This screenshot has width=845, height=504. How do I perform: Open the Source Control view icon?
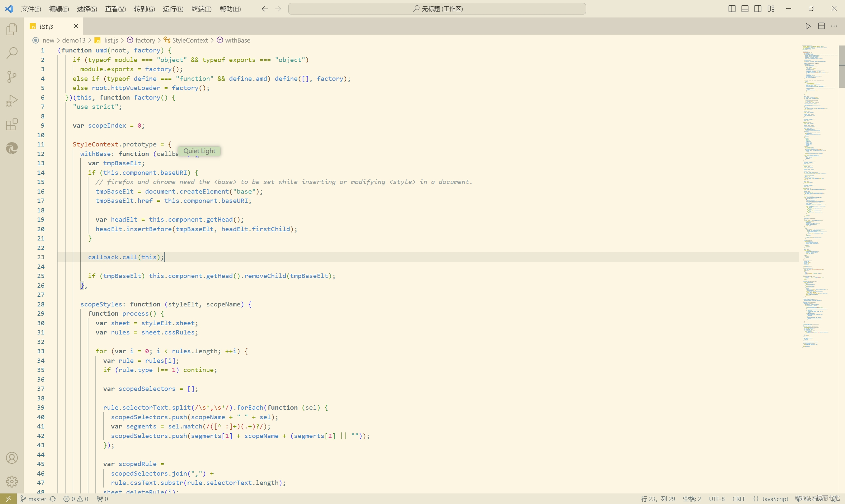12,77
